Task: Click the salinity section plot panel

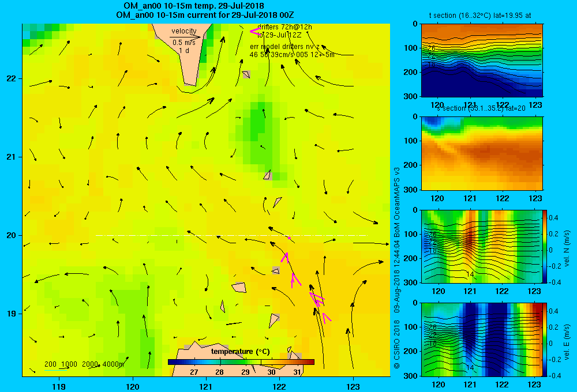Action: coord(482,153)
